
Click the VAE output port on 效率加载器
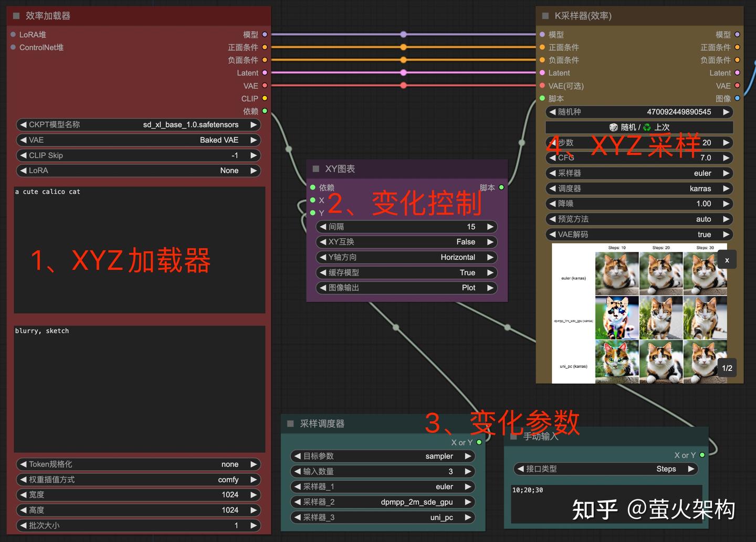(265, 86)
